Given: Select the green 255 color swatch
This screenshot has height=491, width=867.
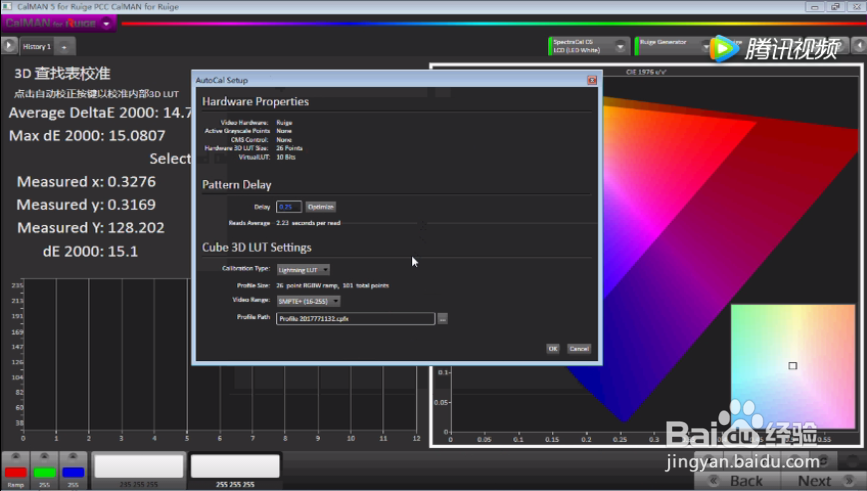Looking at the screenshot, I should pos(45,472).
